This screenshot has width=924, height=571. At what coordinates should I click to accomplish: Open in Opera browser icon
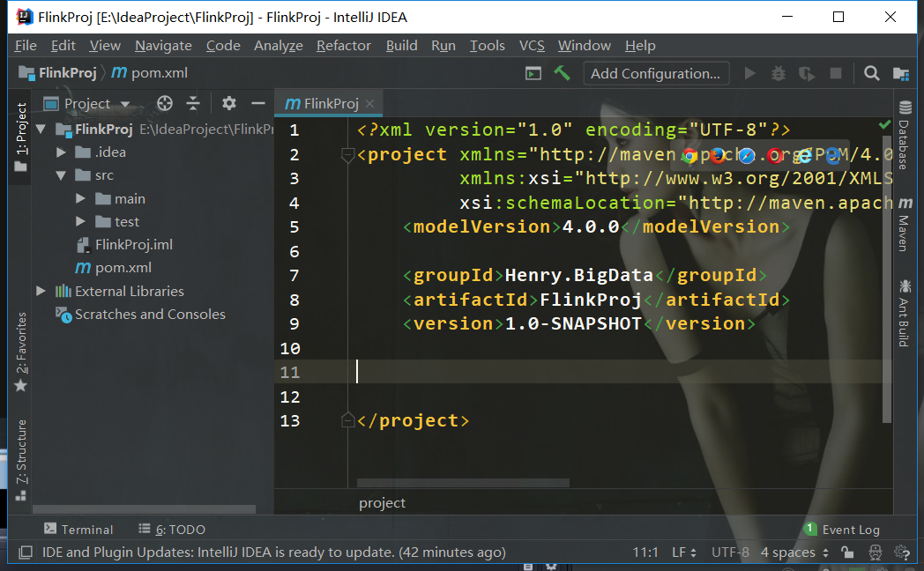click(x=775, y=155)
